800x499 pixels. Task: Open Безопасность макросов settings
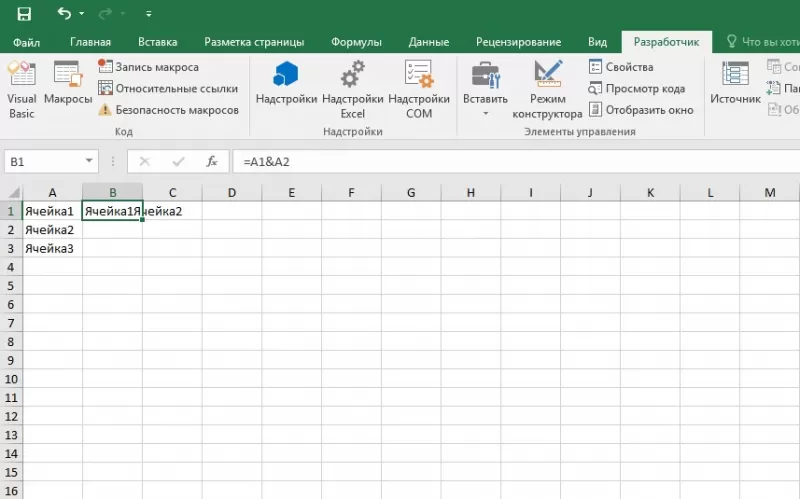[168, 110]
